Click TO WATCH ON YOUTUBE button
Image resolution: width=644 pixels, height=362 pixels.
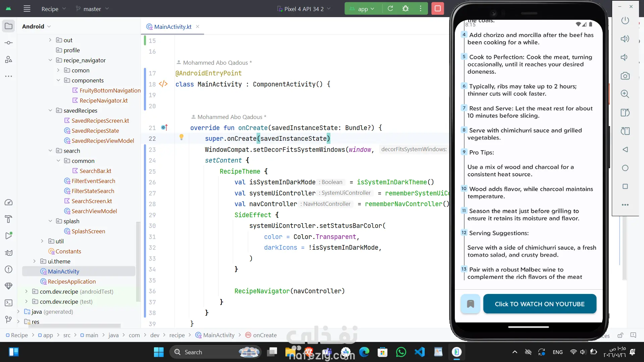pos(539,304)
